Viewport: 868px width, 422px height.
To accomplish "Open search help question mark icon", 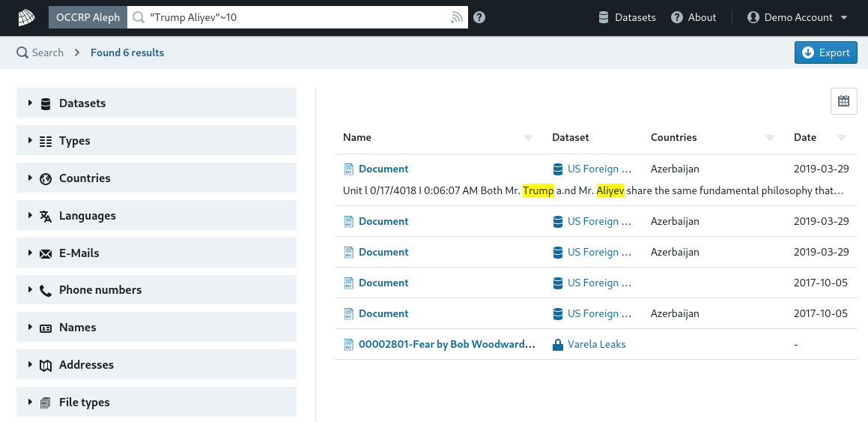I will point(479,18).
